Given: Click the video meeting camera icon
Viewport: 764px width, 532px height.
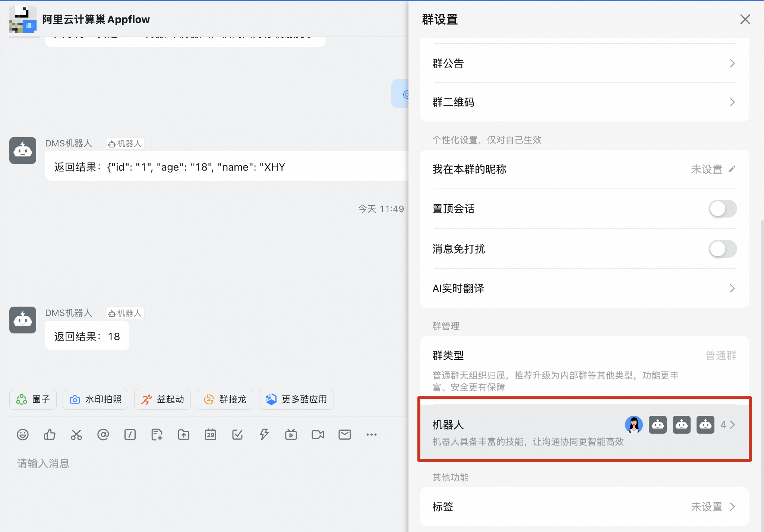Looking at the screenshot, I should [x=318, y=434].
